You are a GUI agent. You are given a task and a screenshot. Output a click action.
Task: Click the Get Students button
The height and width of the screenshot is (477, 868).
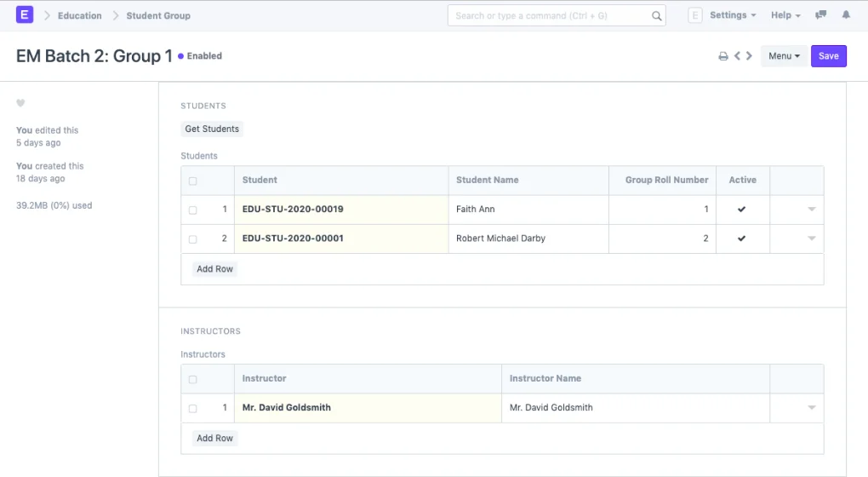click(x=212, y=129)
